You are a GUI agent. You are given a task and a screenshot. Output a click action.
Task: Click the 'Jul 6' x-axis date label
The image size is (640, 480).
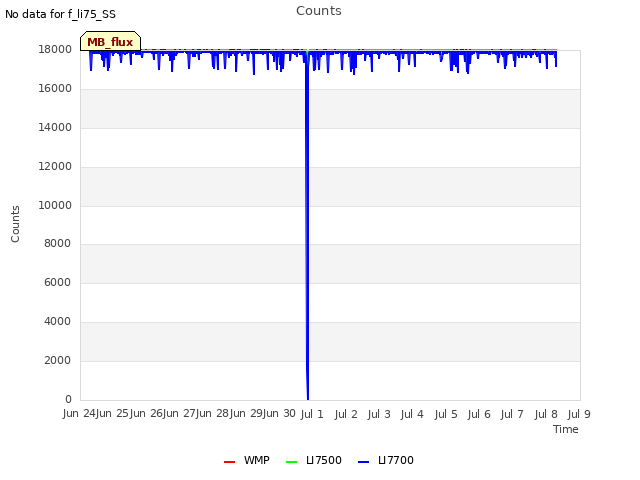[479, 414]
